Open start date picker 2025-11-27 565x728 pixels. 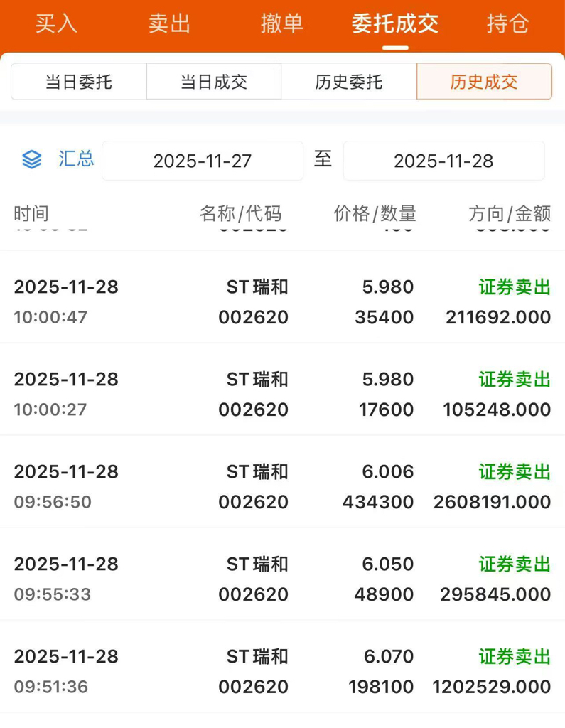tap(203, 161)
